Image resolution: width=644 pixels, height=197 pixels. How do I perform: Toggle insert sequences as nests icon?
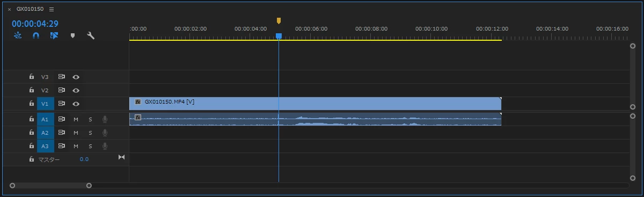[x=18, y=36]
